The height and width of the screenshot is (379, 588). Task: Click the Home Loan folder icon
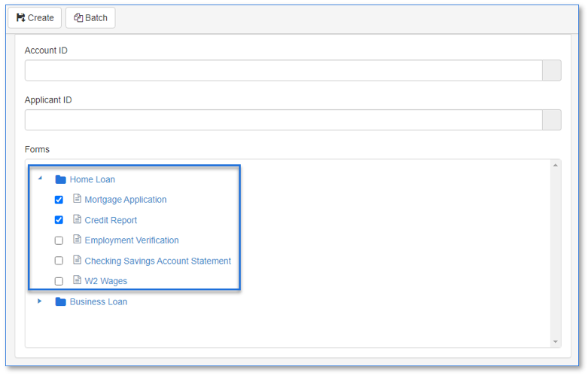60,179
